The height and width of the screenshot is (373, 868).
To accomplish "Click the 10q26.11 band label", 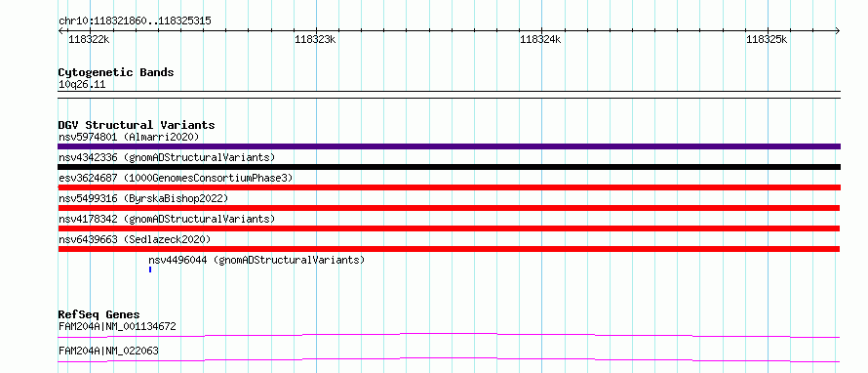I will pyautogui.click(x=81, y=85).
